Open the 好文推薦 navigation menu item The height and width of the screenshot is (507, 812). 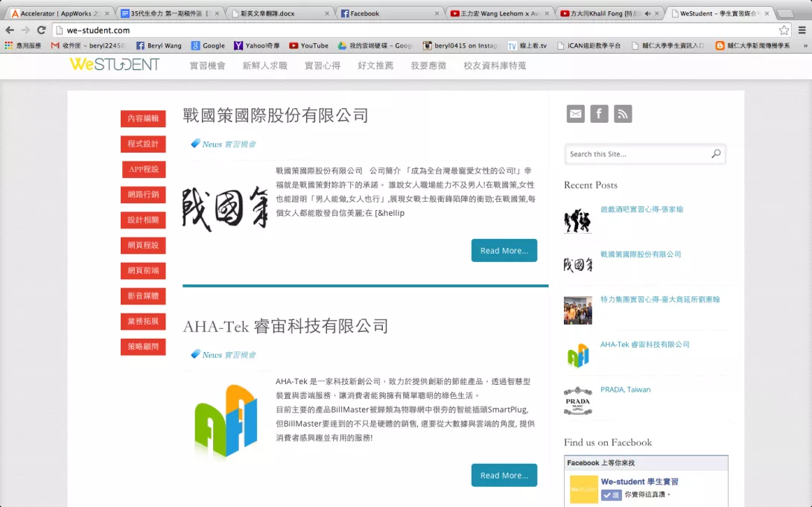375,66
